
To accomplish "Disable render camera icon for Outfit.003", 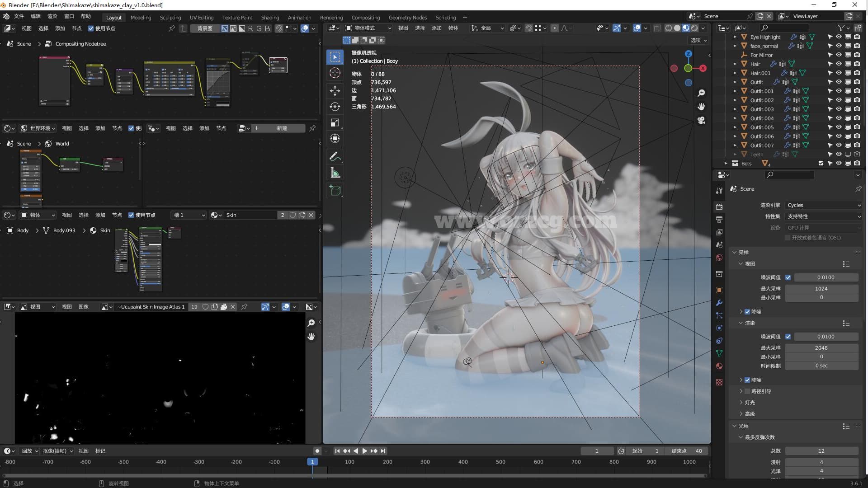I will (x=857, y=109).
